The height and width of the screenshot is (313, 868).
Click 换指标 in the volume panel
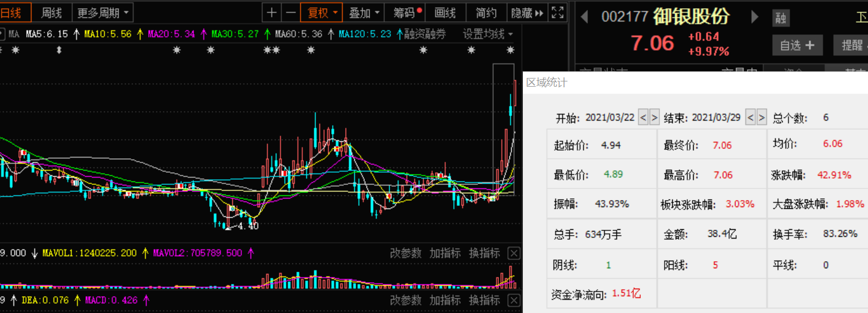[485, 253]
